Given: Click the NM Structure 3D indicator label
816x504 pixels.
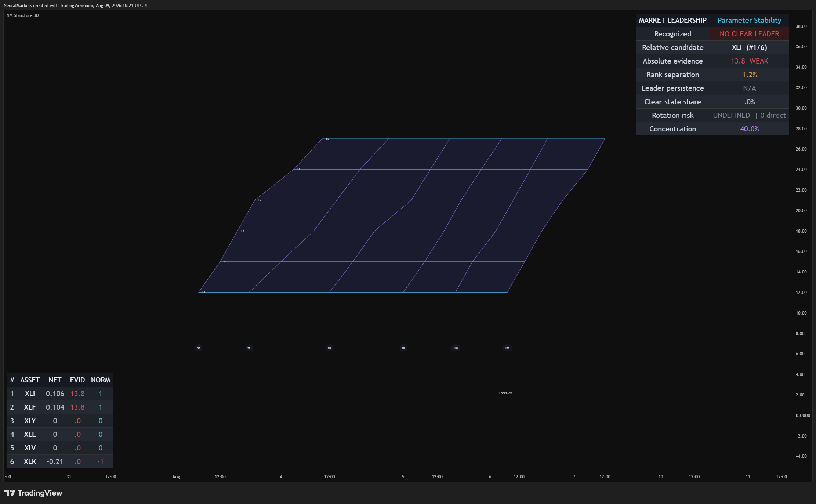Looking at the screenshot, I should click(x=22, y=15).
